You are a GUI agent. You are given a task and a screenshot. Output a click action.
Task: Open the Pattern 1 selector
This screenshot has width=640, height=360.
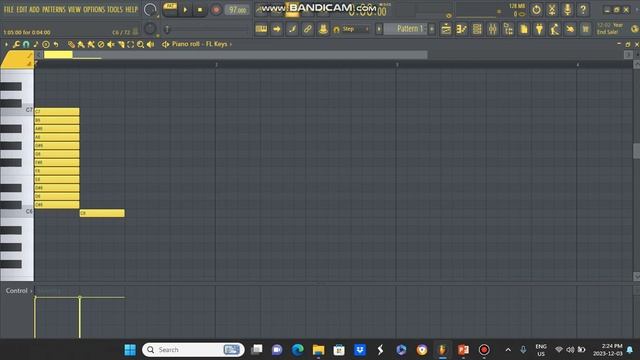[x=406, y=29]
